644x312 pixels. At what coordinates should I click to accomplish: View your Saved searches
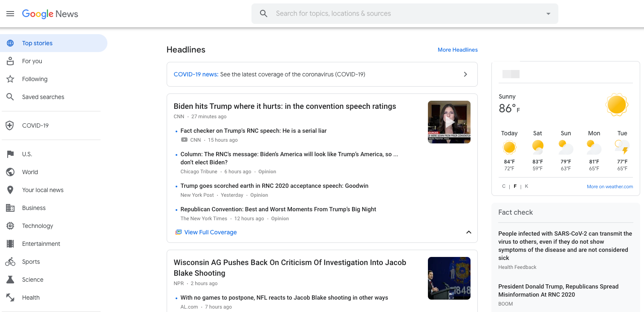pyautogui.click(x=43, y=96)
